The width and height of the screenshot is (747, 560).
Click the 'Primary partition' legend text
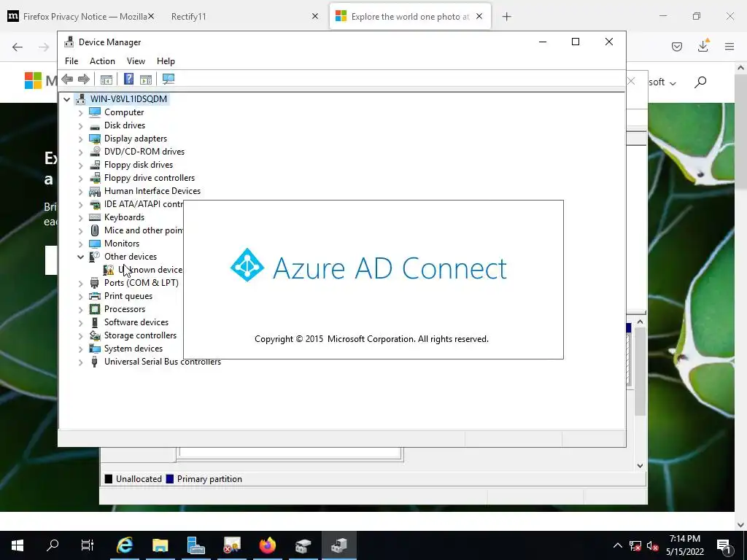click(x=209, y=479)
